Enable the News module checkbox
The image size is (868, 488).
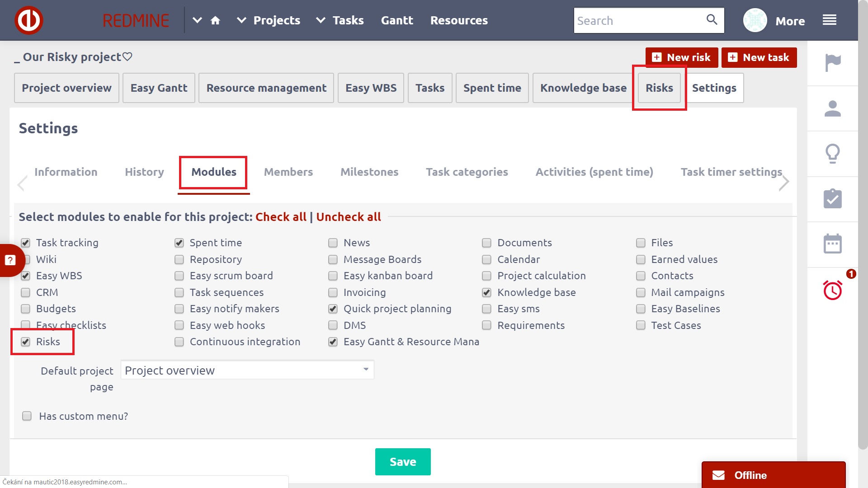tap(333, 243)
